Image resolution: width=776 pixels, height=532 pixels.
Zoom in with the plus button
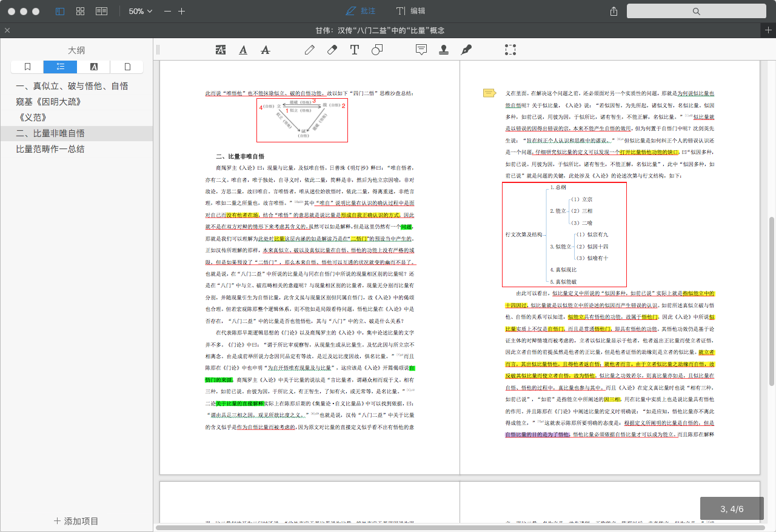pos(182,11)
